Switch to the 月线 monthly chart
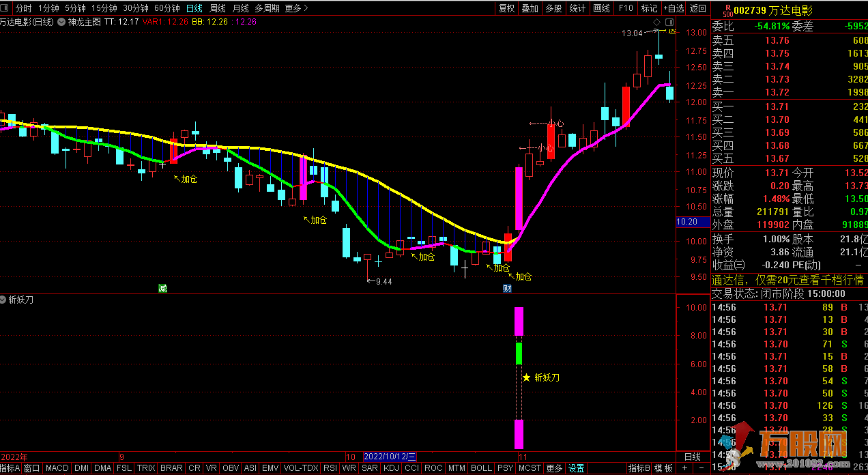The width and height of the screenshot is (868, 475). [240, 8]
